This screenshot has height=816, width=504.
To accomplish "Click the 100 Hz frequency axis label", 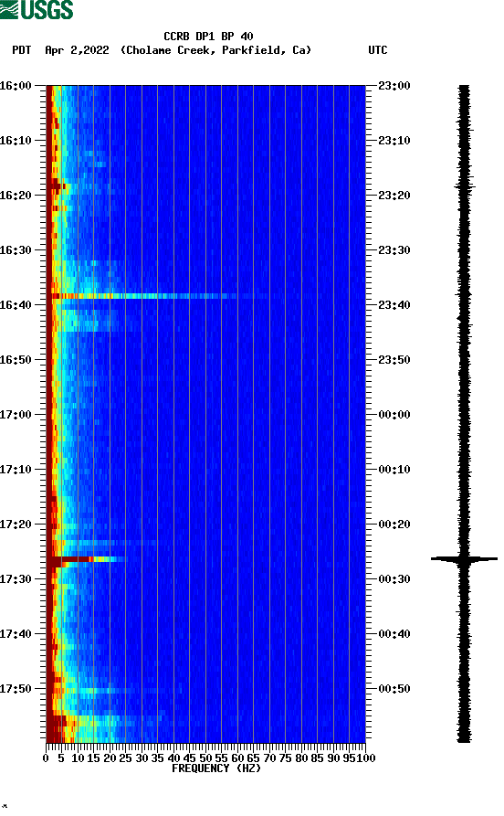I will click(365, 758).
